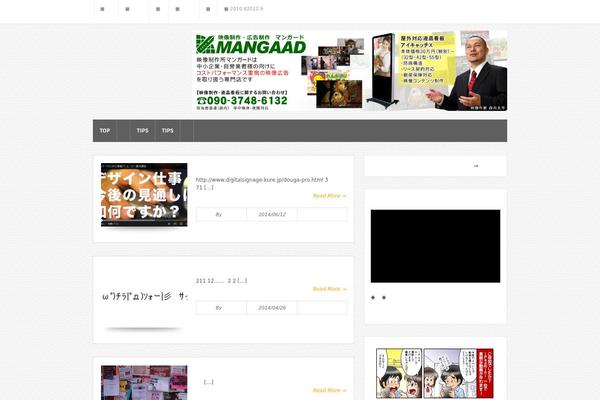Click Read More in the 2014/06/12 post
The height and width of the screenshot is (400, 600).
[x=329, y=196]
